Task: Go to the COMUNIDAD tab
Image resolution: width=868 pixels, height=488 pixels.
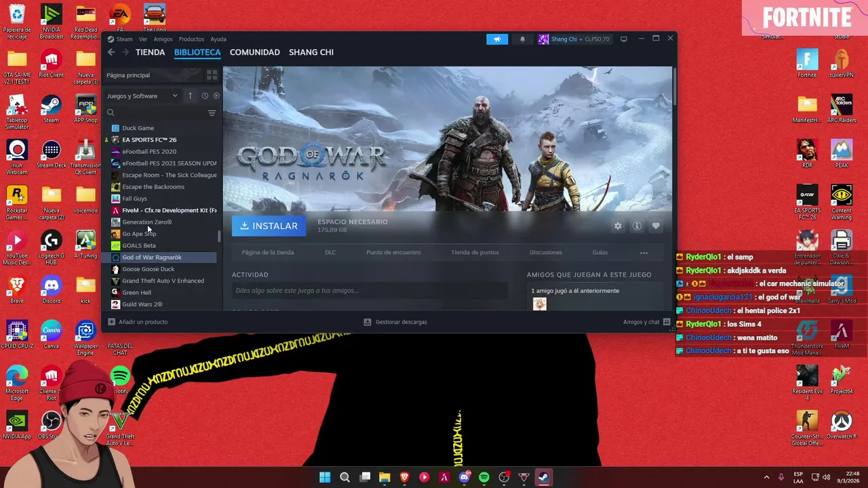Action: coord(255,52)
